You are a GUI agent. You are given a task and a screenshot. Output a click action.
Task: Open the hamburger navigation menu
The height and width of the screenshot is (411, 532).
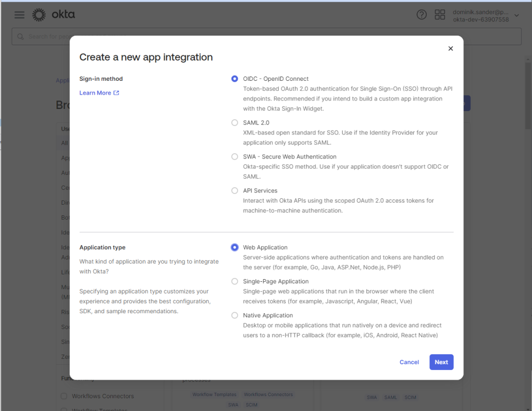coord(20,15)
